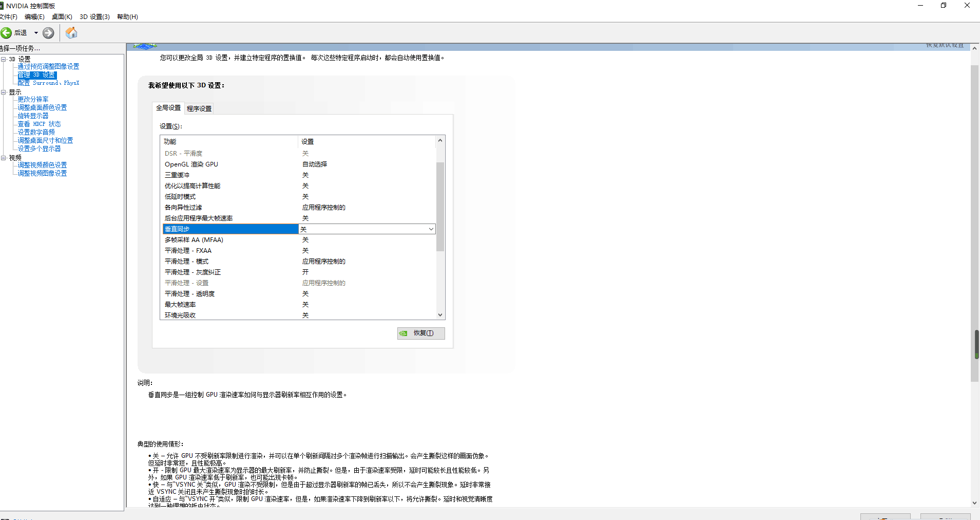Select the 最大帧速率 row
Image resolution: width=980 pixels, height=520 pixels.
[x=299, y=305]
